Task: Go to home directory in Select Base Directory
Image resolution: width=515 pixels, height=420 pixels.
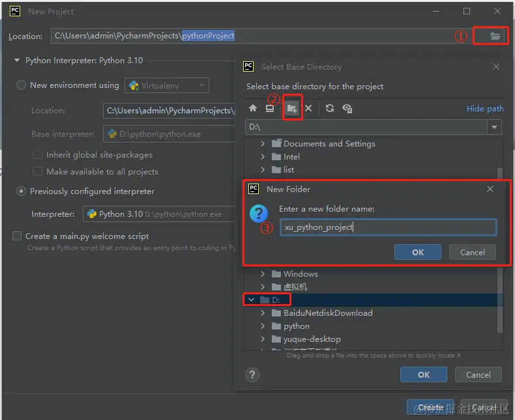Action: point(253,108)
